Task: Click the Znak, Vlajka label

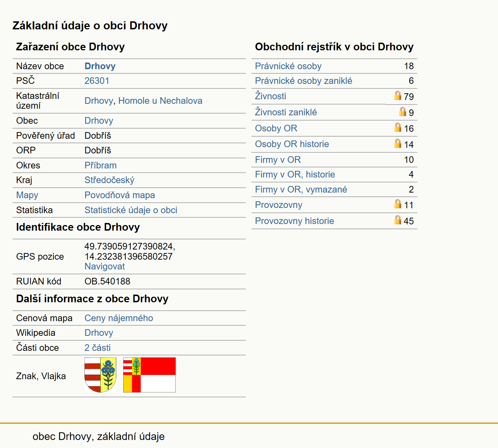Action: pos(41,376)
